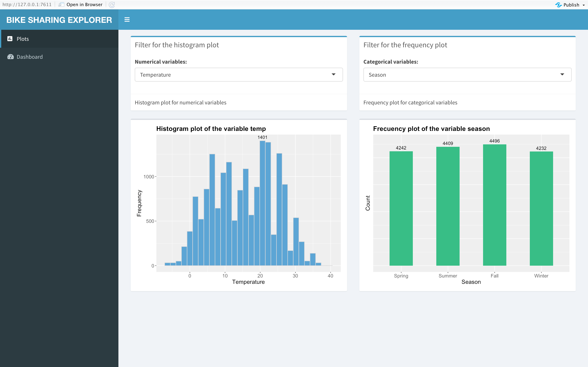Screen dimensions: 588x367
Task: Click the green Fall bar
Action: tap(494, 205)
